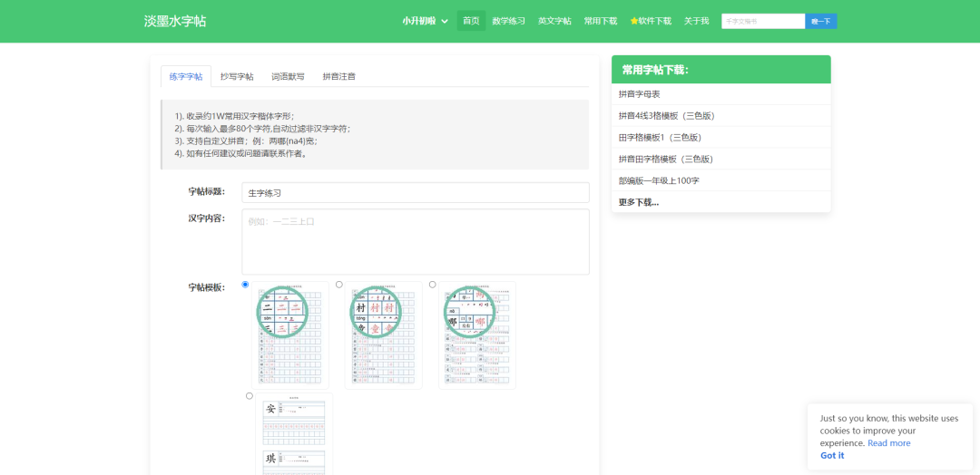Viewport: 980px width, 475px height.
Task: Switch to the 拼音注音 tab
Action: coord(339,77)
